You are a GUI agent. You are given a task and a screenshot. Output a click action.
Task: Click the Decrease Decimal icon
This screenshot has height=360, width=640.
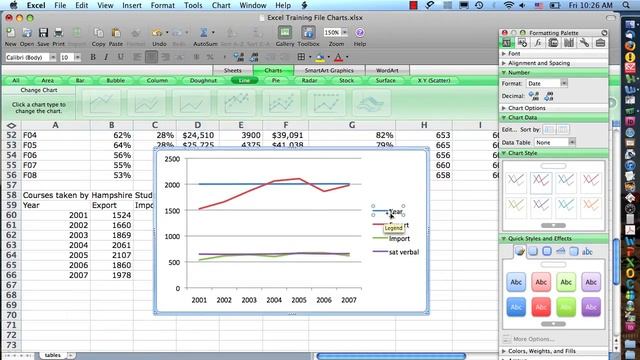click(549, 96)
